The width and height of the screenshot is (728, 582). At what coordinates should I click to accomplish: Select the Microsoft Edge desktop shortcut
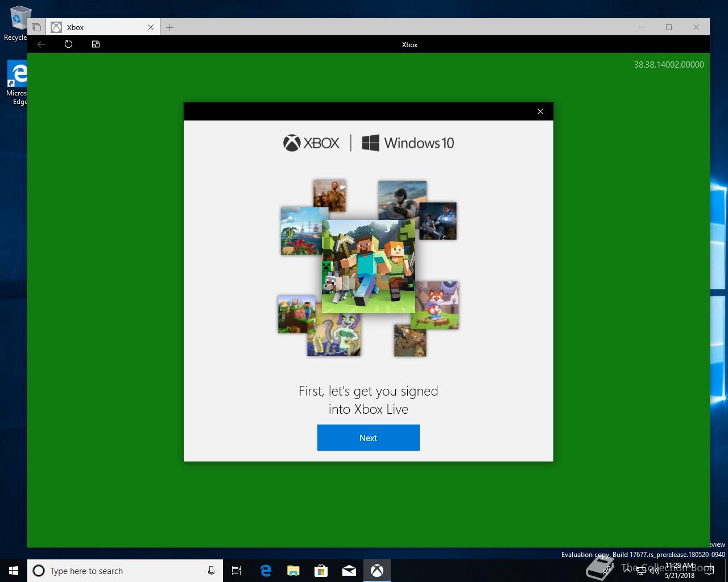tap(16, 83)
